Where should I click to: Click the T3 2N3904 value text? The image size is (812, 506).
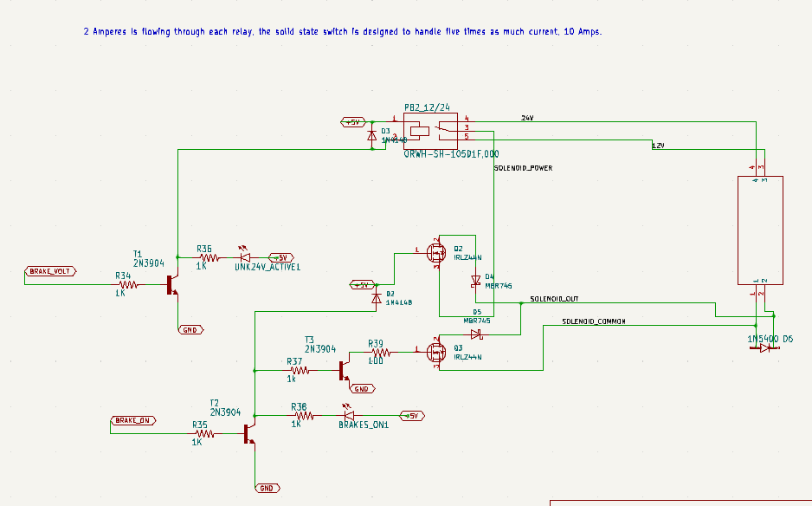pos(320,349)
